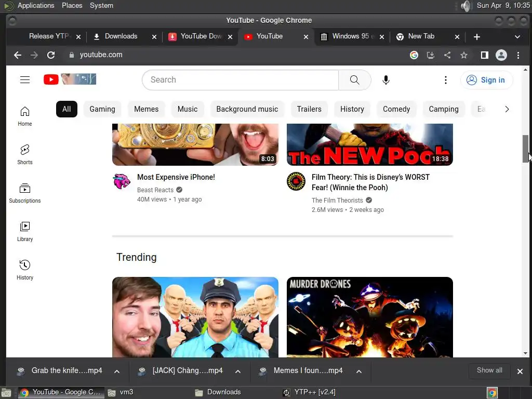This screenshot has width=532, height=399.
Task: Click the magnifier search button
Action: [354, 80]
